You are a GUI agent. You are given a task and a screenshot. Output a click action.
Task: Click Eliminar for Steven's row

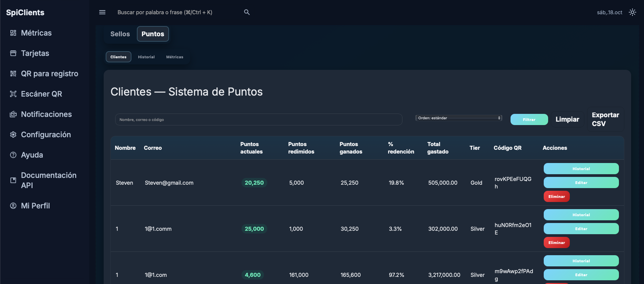557,197
